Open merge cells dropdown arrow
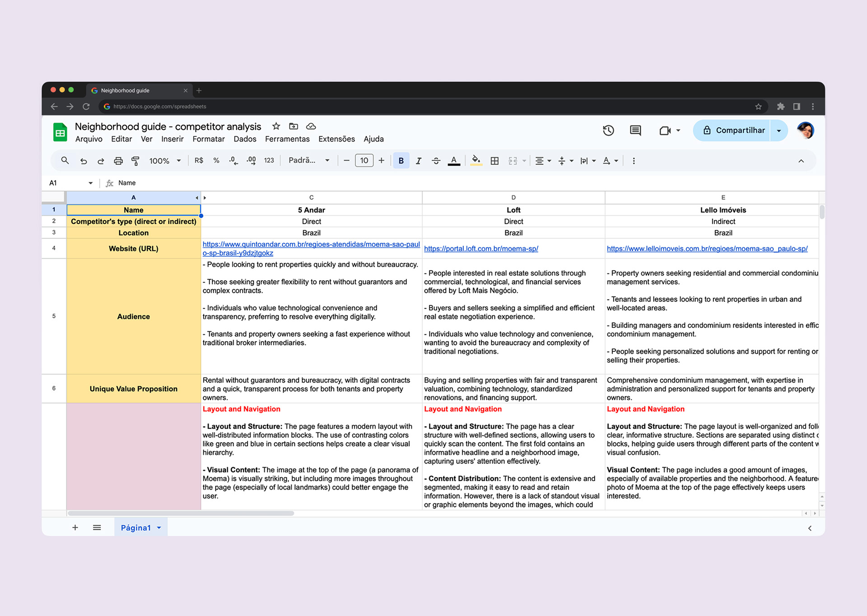Screen dimensions: 867x616 click(x=524, y=161)
